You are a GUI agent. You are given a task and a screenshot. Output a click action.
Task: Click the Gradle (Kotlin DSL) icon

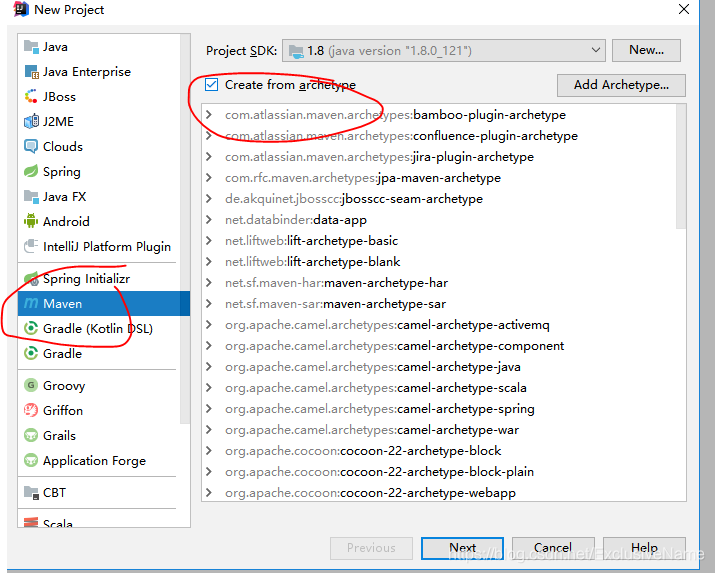31,328
